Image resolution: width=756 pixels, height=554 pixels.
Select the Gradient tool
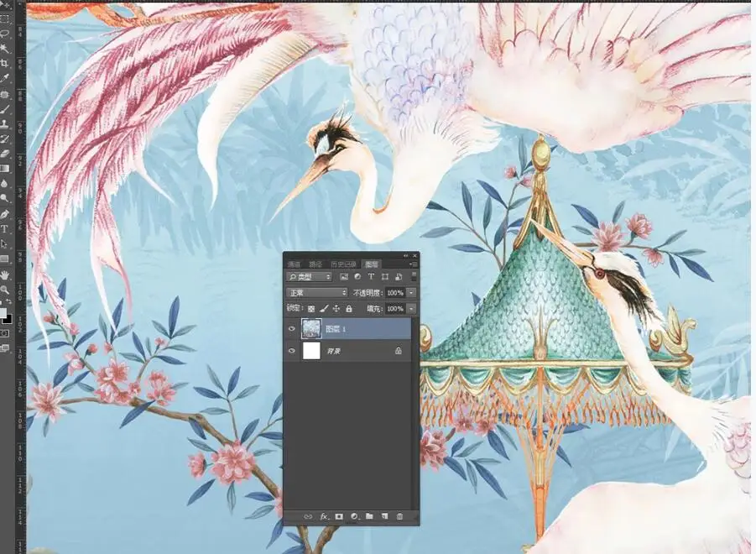(x=5, y=168)
